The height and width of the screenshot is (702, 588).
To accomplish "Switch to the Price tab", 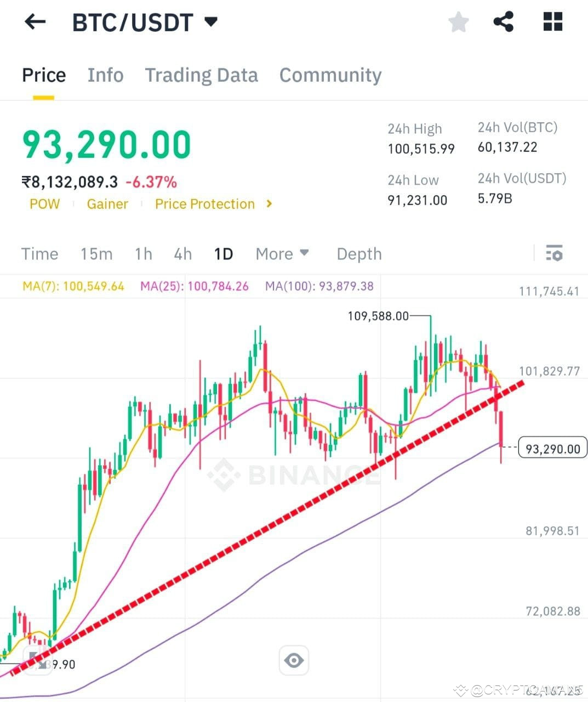I will (44, 75).
